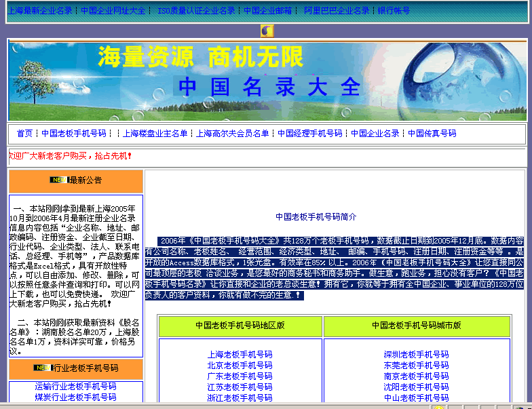The image size is (532, 409).
Task: Open the 东莞老板手机号码 link
Action: (x=417, y=365)
